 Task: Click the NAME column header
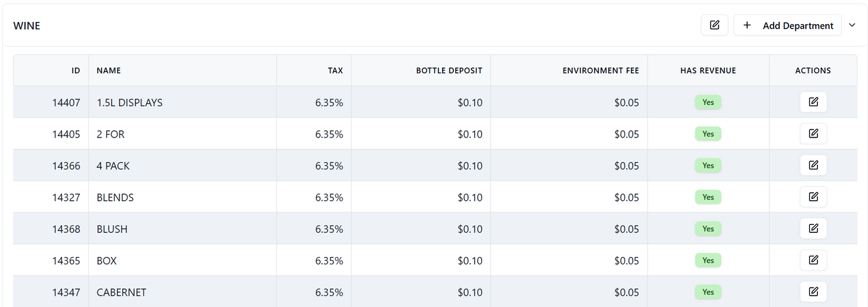(x=109, y=70)
